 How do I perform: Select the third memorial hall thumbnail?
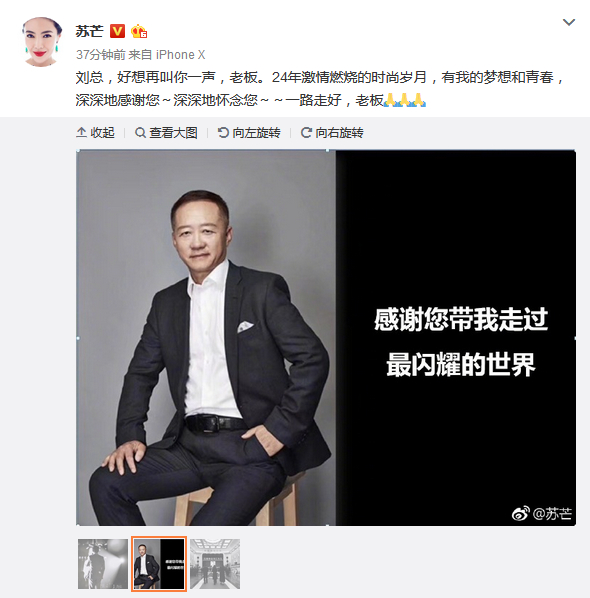(x=215, y=564)
